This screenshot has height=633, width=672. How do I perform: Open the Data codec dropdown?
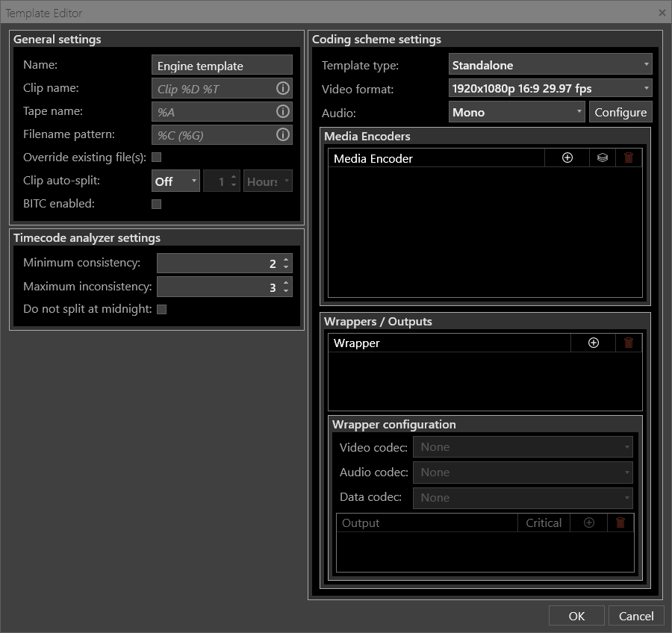coord(523,498)
